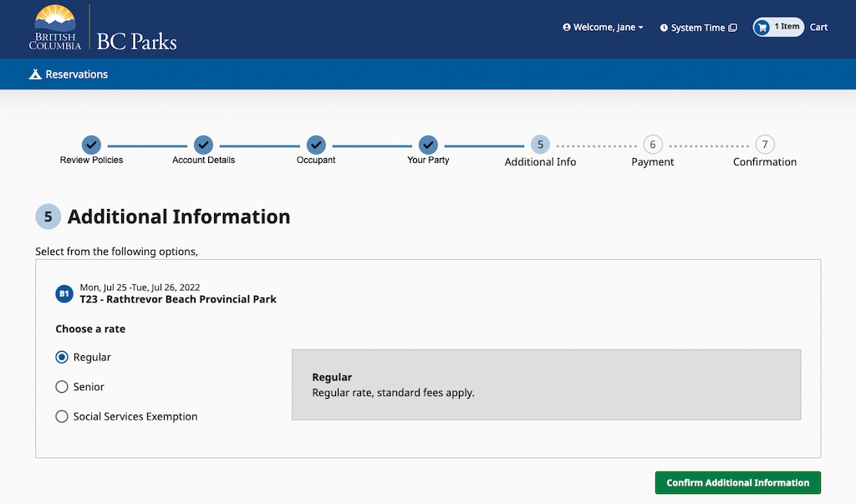Choose the Social Services Exemption rate
Screen dimensions: 856x504
pos(62,416)
